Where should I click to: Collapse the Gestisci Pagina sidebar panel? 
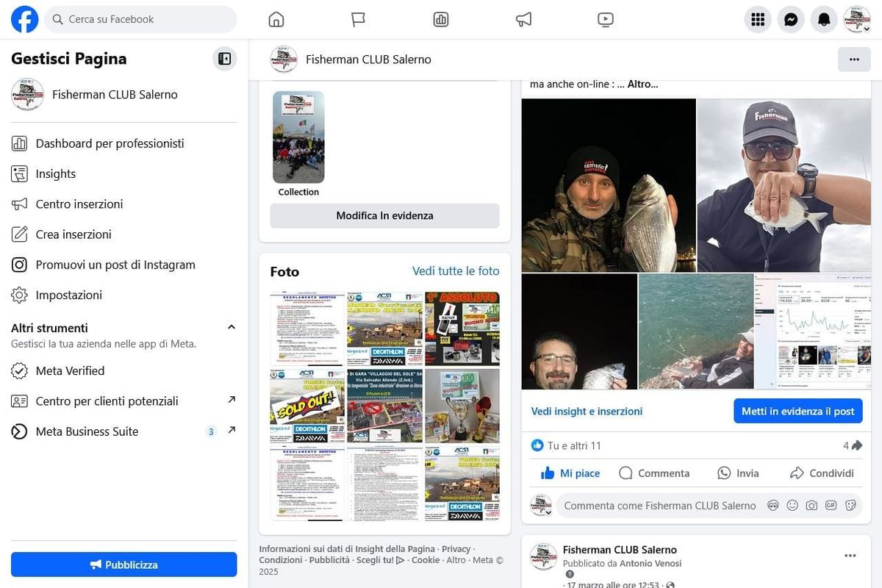coord(224,58)
